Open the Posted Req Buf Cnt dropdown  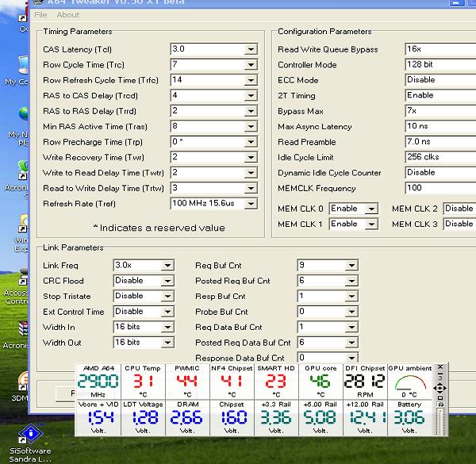click(x=351, y=281)
